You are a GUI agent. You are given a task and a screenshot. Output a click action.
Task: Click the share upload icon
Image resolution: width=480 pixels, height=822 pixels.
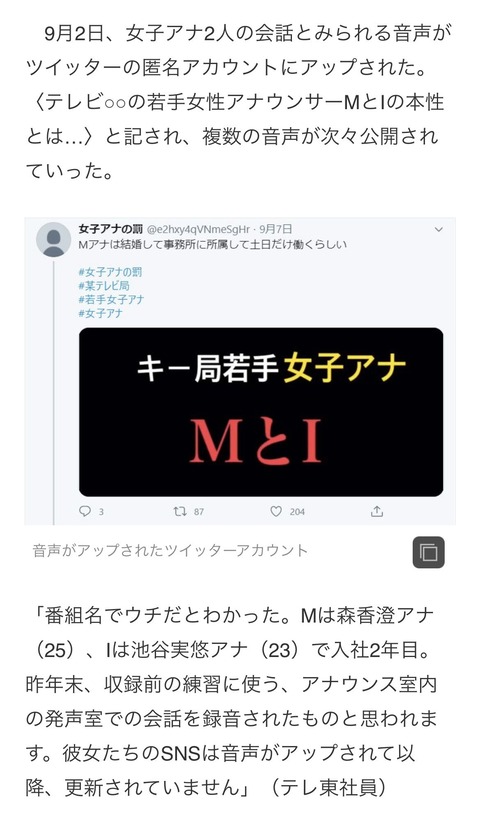[x=377, y=511]
